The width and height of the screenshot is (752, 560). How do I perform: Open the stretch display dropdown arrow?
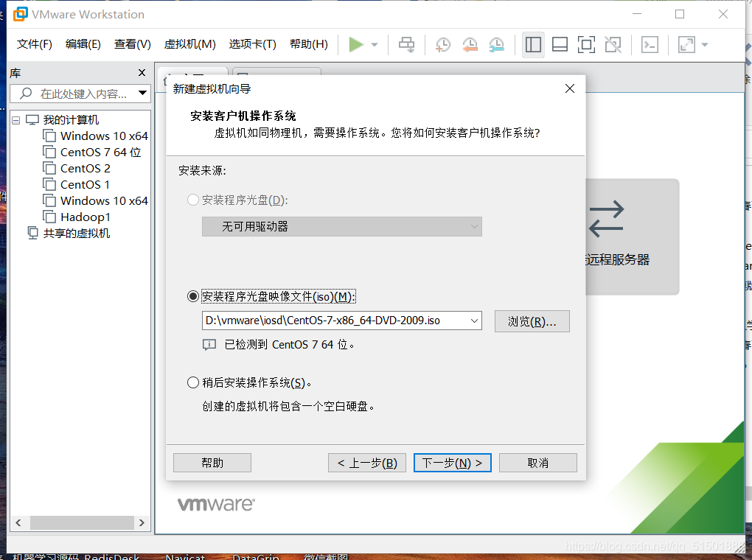click(705, 45)
